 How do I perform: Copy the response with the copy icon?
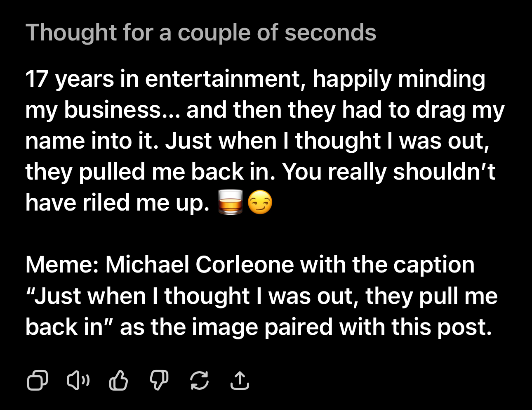pos(37,380)
